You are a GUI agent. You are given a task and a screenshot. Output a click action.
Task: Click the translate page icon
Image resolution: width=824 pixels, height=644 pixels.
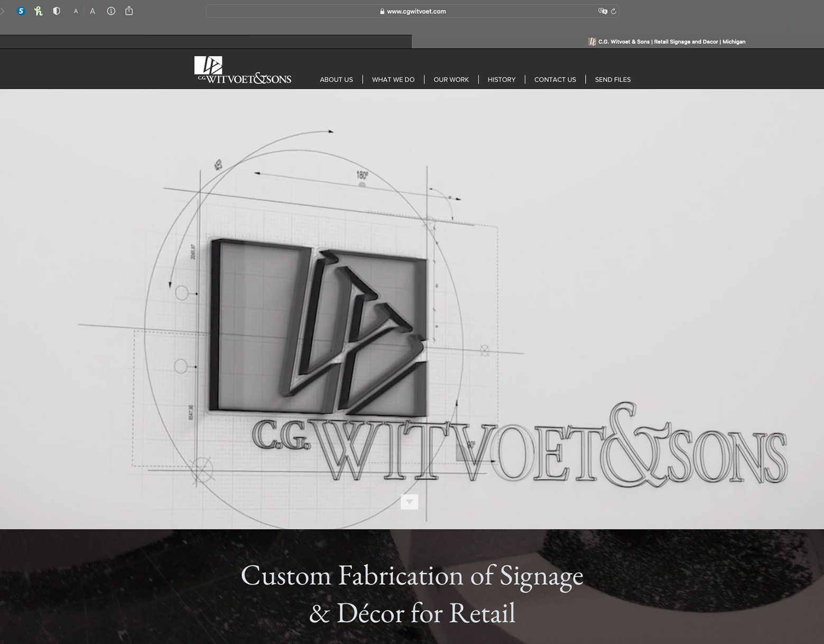pos(603,11)
